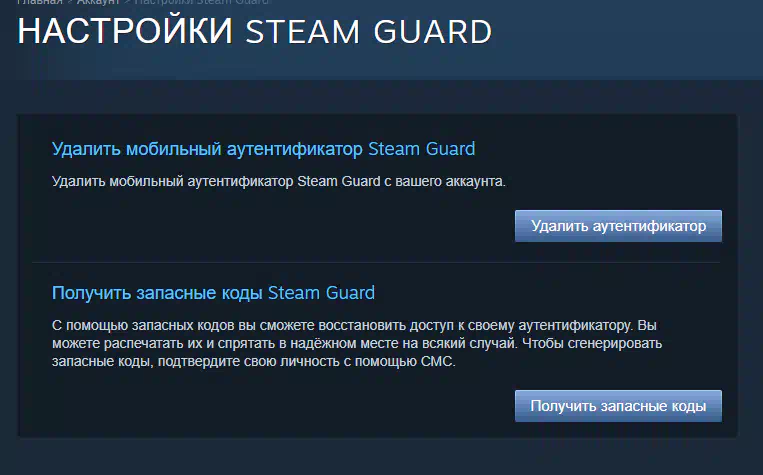Click Steam Guard words in the removal description
The width and height of the screenshot is (763, 475).
pyautogui.click(x=339, y=182)
